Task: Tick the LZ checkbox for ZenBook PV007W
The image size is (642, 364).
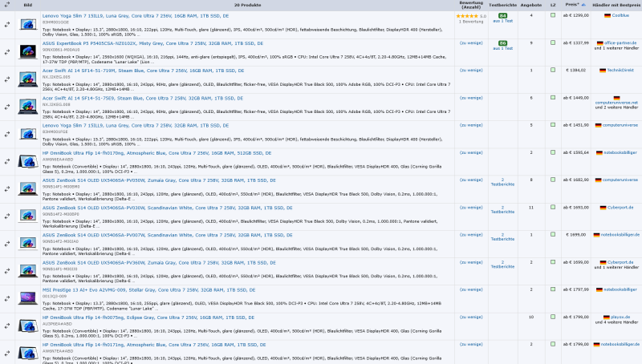Action: pyautogui.click(x=553, y=234)
